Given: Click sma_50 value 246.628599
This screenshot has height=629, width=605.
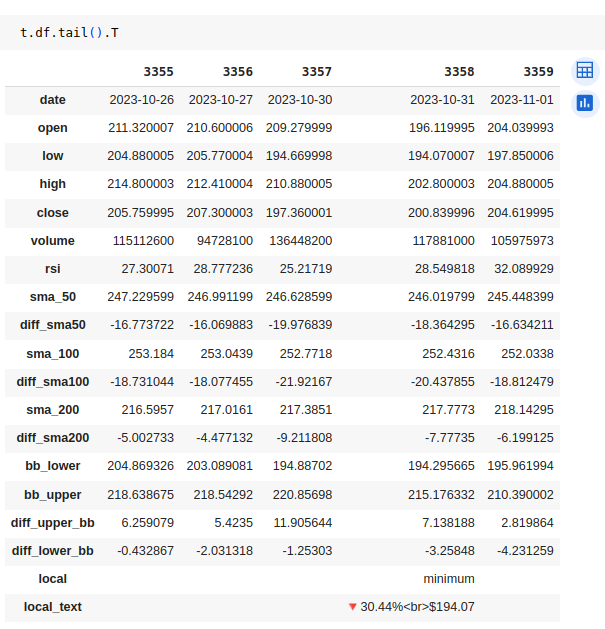Looking at the screenshot, I should (299, 297).
